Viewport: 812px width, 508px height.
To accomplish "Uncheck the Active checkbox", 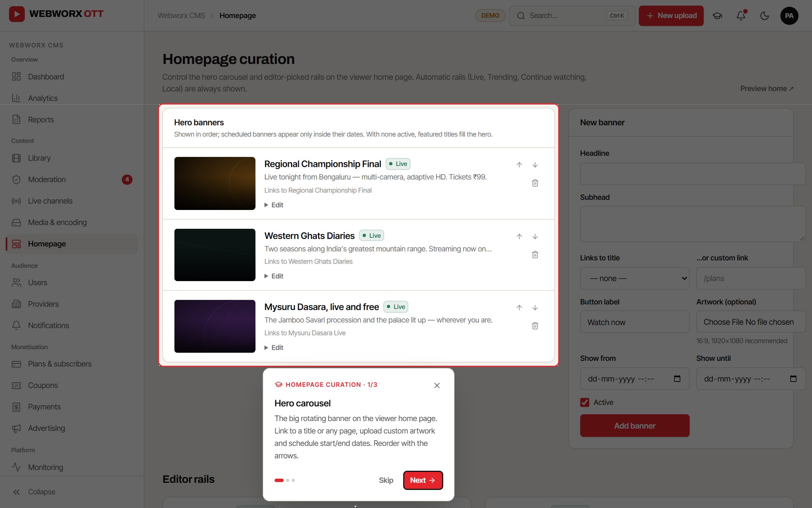I will [x=585, y=402].
